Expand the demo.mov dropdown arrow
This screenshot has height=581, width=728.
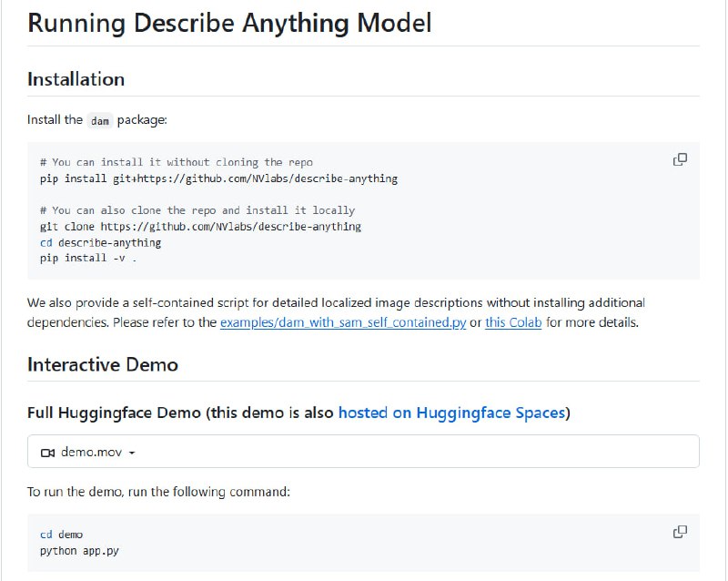point(132,453)
